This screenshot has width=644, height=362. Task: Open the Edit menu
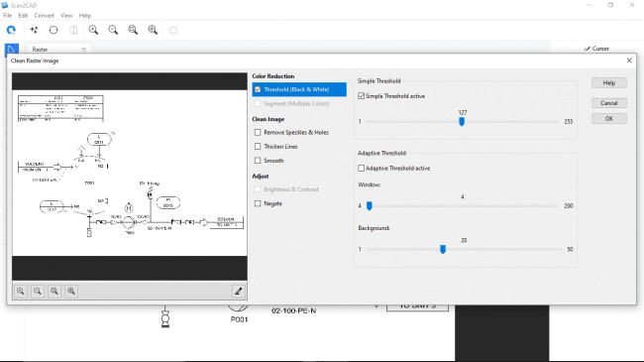(x=23, y=15)
